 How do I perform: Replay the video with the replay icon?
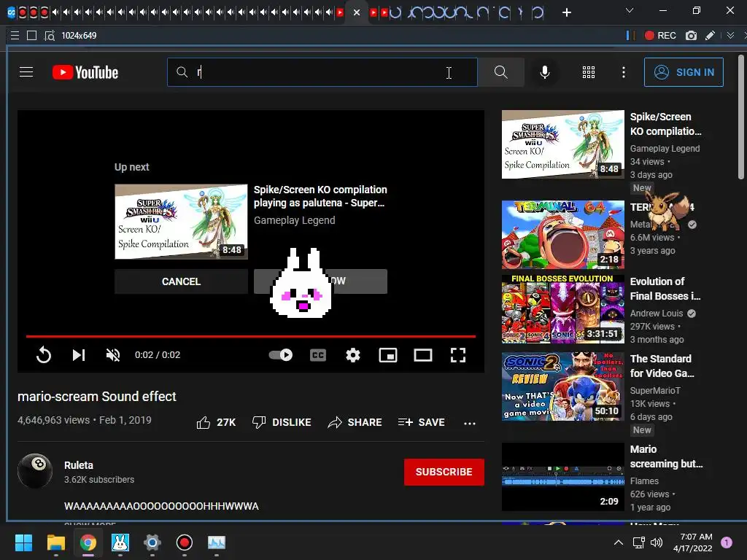point(43,355)
